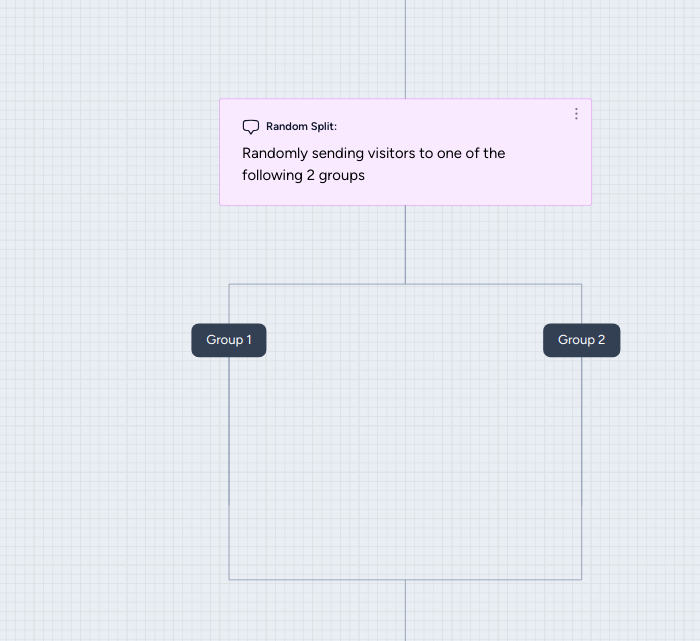The width and height of the screenshot is (700, 641).
Task: Click the connector line below the branch box
Action: coord(405,610)
